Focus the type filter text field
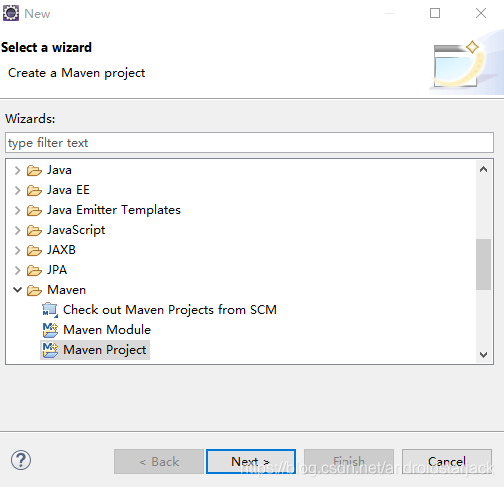Viewport: 504px width, 487px height. click(249, 143)
